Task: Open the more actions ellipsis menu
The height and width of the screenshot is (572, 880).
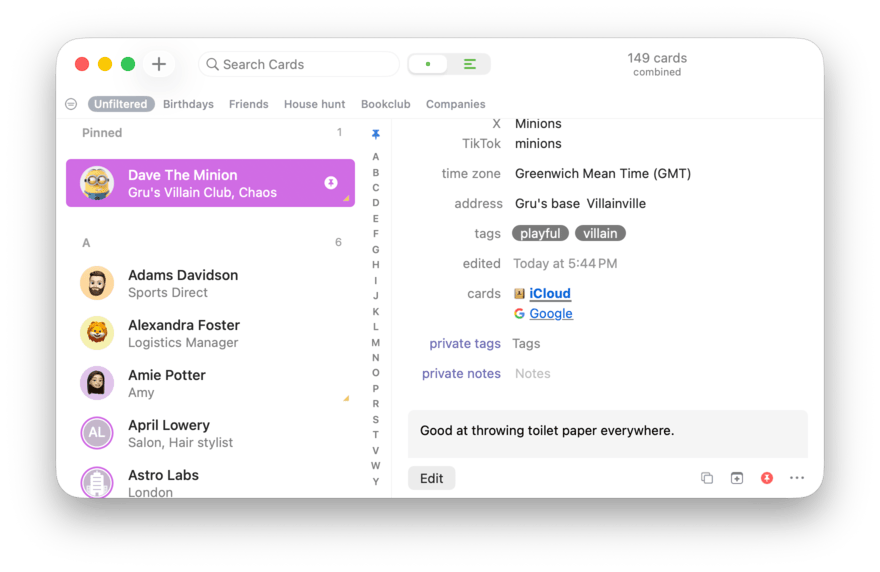Action: point(797,478)
